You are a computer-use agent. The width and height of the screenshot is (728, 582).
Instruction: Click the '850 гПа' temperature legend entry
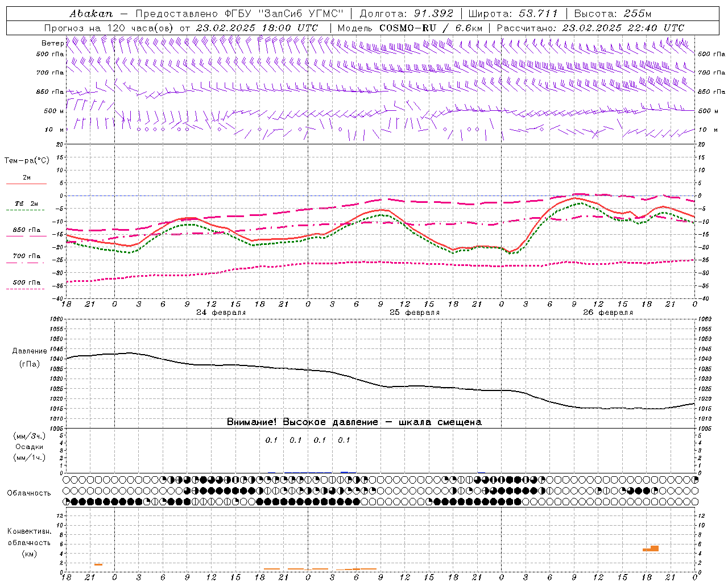point(27,230)
